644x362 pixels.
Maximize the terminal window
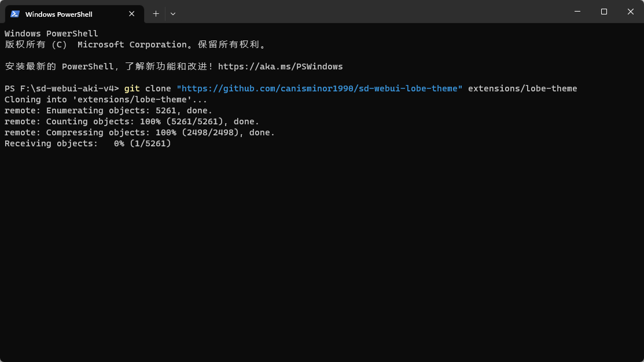coord(604,12)
